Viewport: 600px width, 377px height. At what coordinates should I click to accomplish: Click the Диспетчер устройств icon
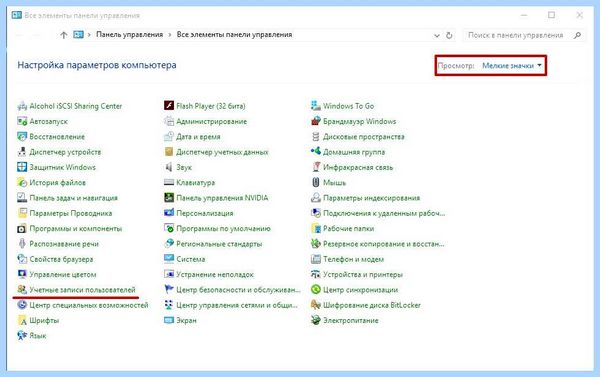[x=22, y=152]
